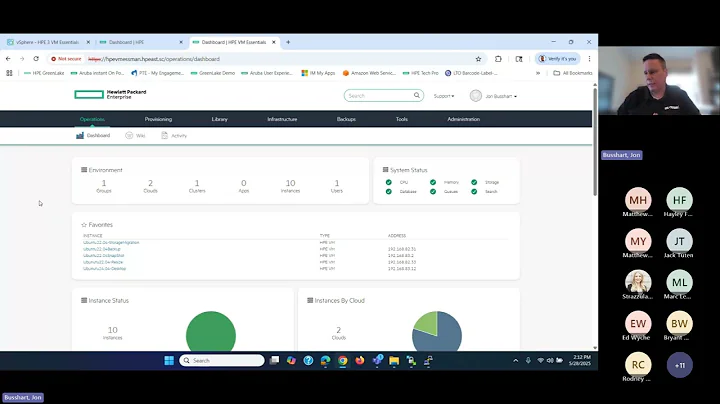Open the GreenLake Demo bookmark

click(x=213, y=73)
